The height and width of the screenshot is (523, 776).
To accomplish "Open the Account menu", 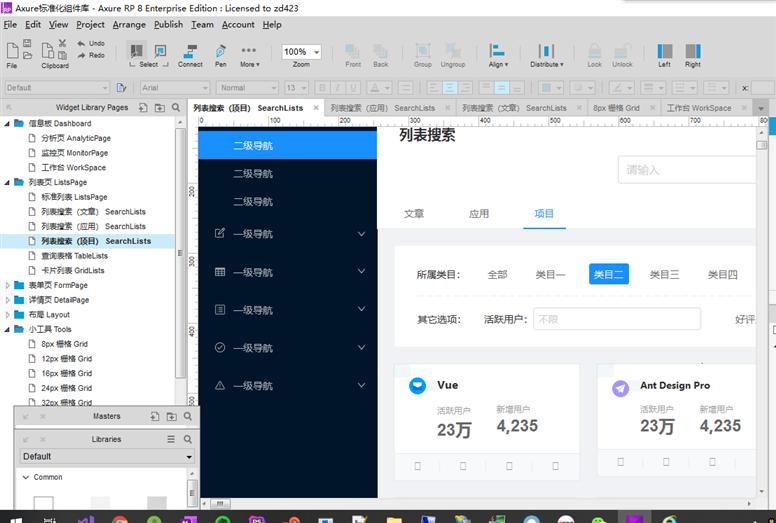I will click(x=238, y=25).
